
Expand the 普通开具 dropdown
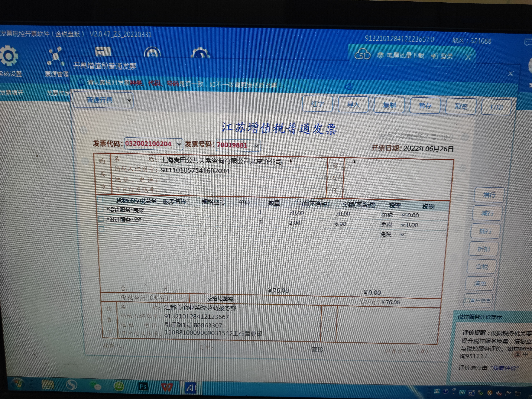pyautogui.click(x=129, y=100)
